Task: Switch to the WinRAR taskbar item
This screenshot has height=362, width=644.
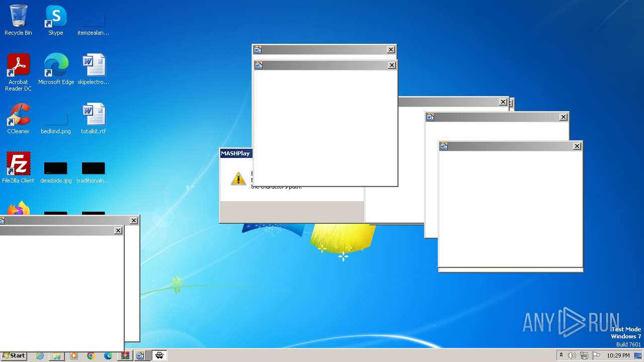Action: click(125, 355)
